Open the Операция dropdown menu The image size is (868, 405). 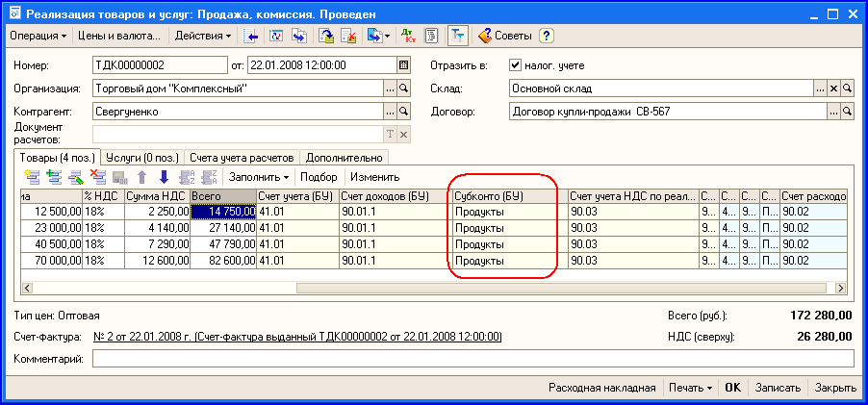pos(38,36)
